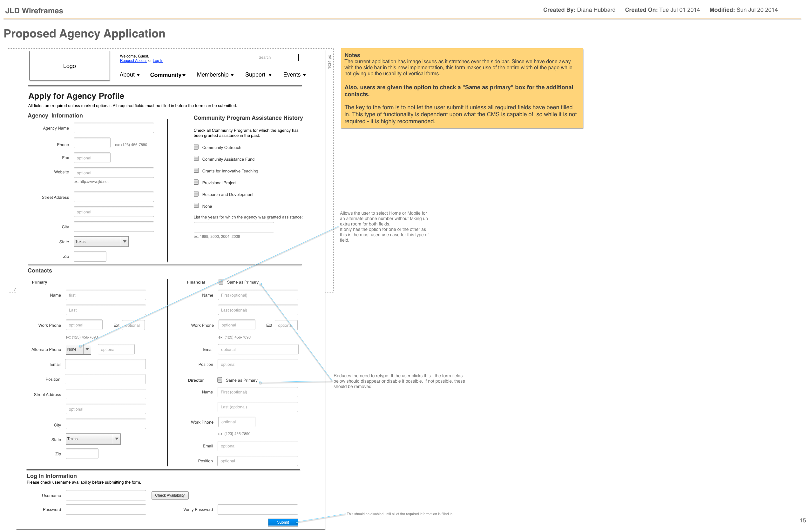Click the Agency Name text field

pyautogui.click(x=114, y=128)
